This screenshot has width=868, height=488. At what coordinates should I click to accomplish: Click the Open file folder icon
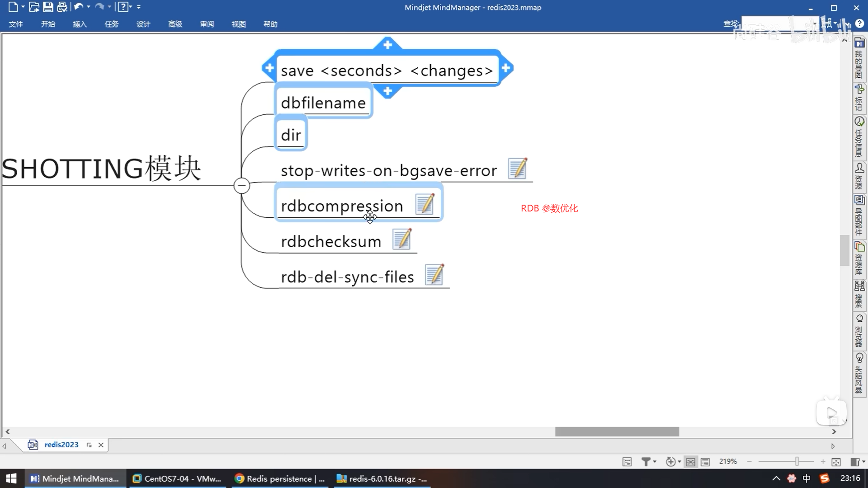pyautogui.click(x=34, y=7)
